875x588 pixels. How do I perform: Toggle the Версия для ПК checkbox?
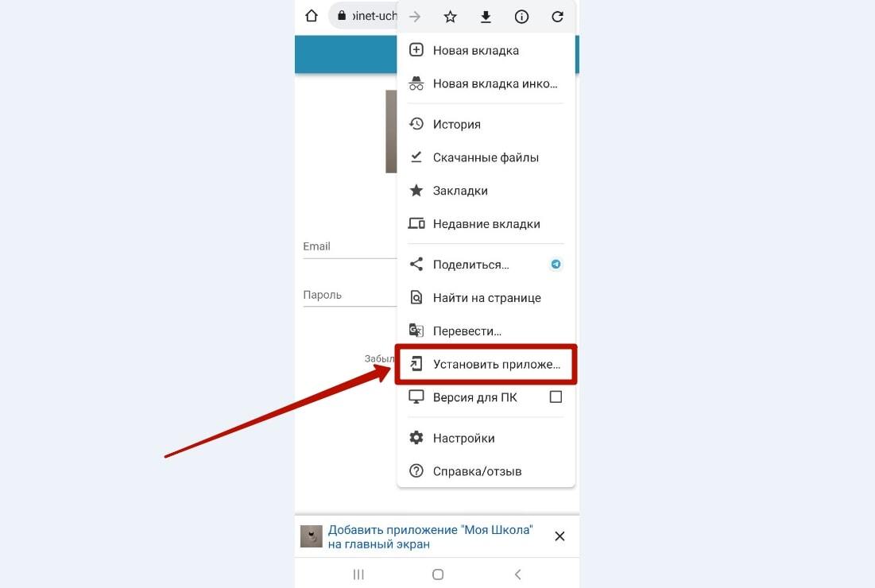tap(556, 397)
